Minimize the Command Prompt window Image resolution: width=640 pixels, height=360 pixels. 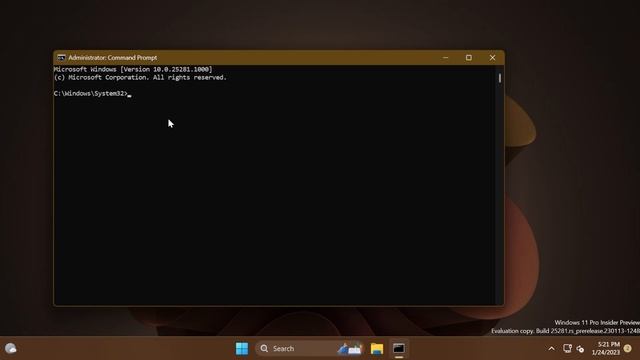point(445,58)
